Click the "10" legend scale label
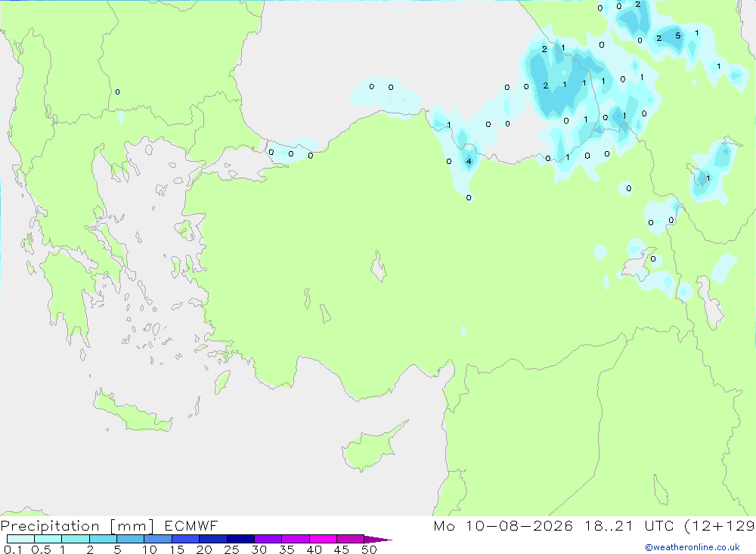This screenshot has height=554, width=756. [149, 549]
